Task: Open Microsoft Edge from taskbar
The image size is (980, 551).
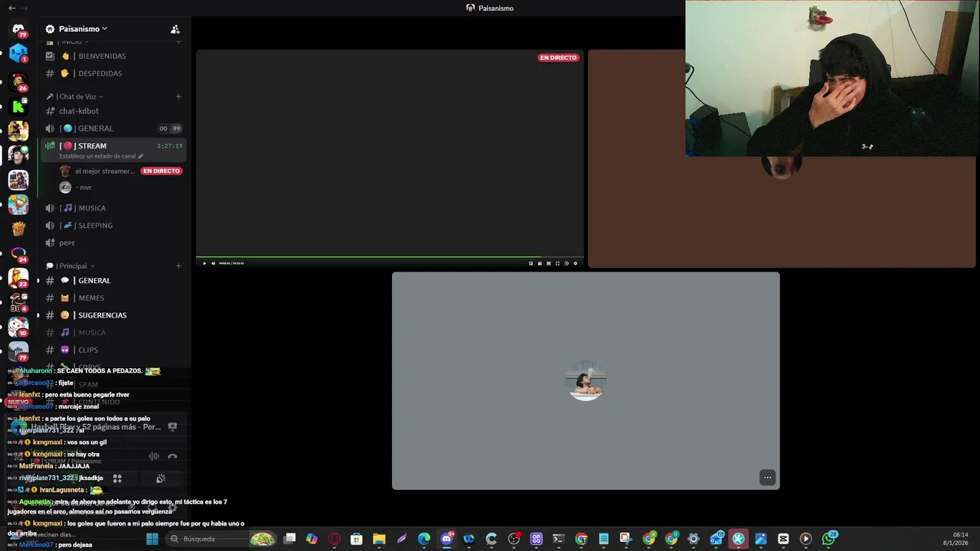Action: pos(423,539)
